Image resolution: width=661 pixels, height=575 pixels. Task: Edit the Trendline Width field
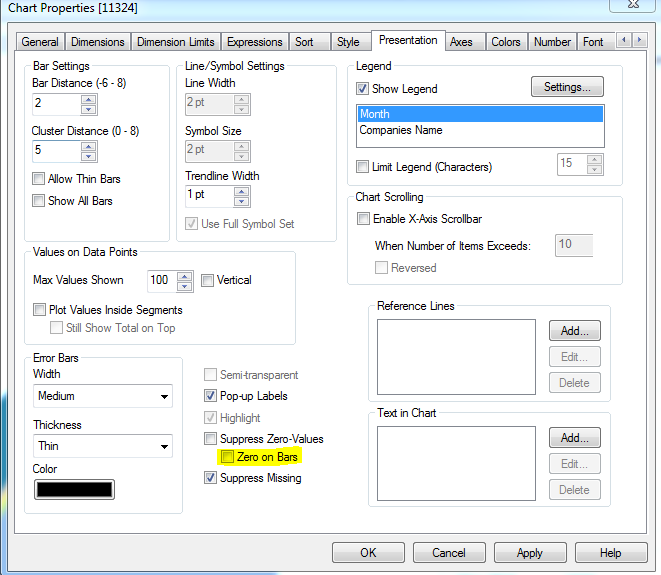210,196
